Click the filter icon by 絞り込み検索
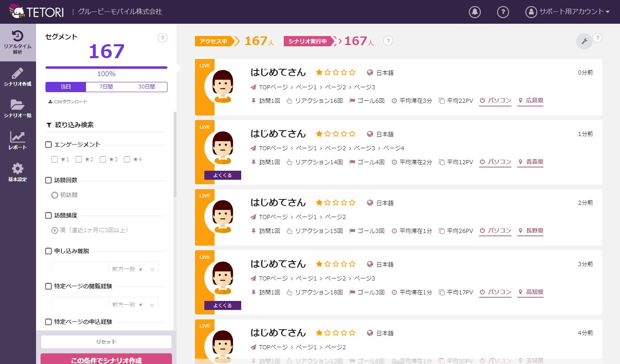 [49, 125]
